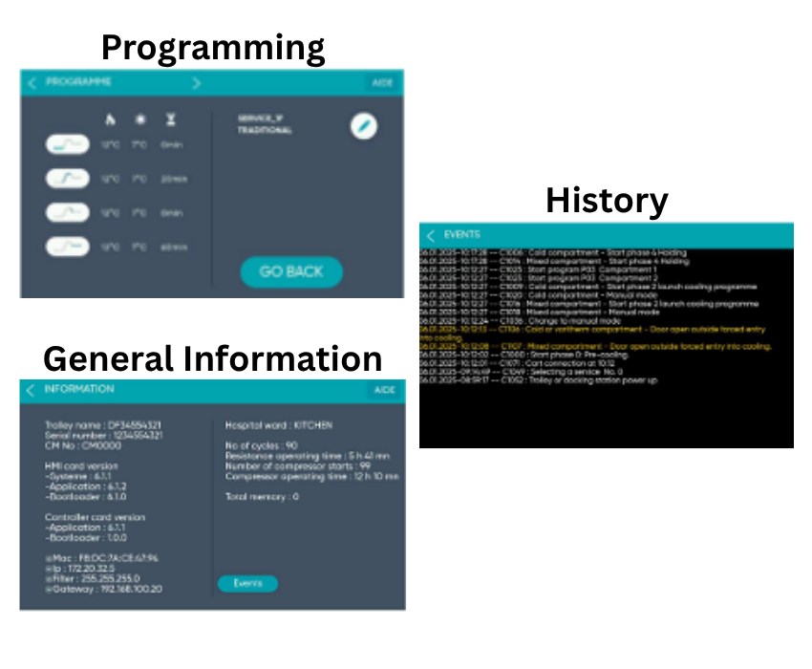Select the Controller card version heading
The image size is (812, 669).
click(95, 517)
